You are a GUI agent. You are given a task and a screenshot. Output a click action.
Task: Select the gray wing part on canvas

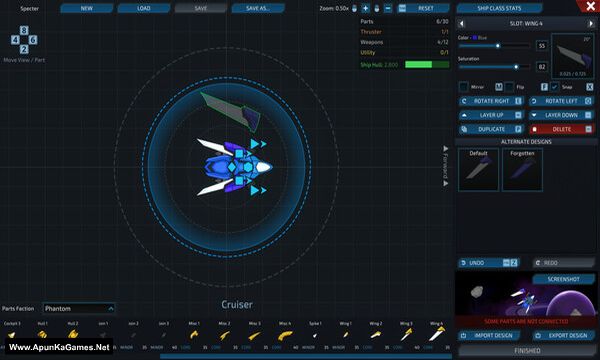pos(229,112)
